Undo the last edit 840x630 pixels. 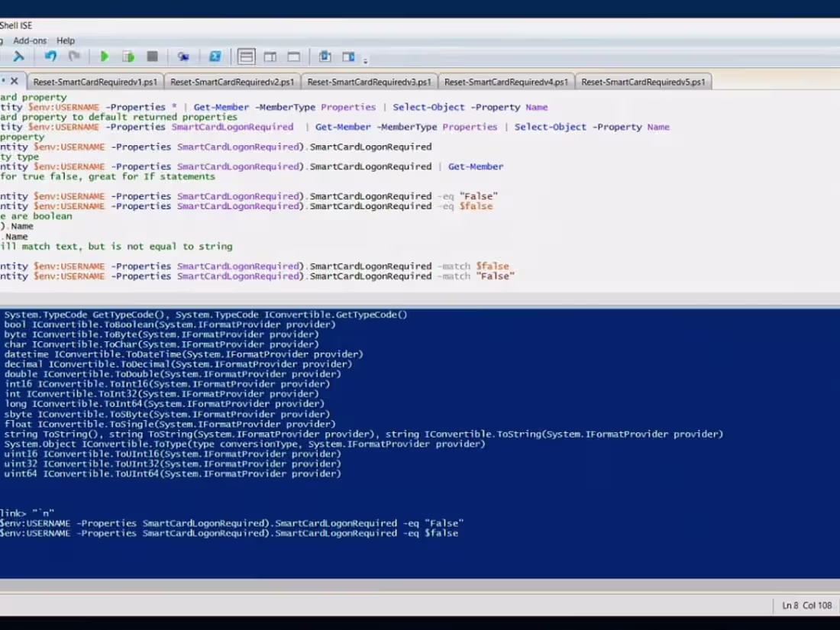pyautogui.click(x=50, y=57)
